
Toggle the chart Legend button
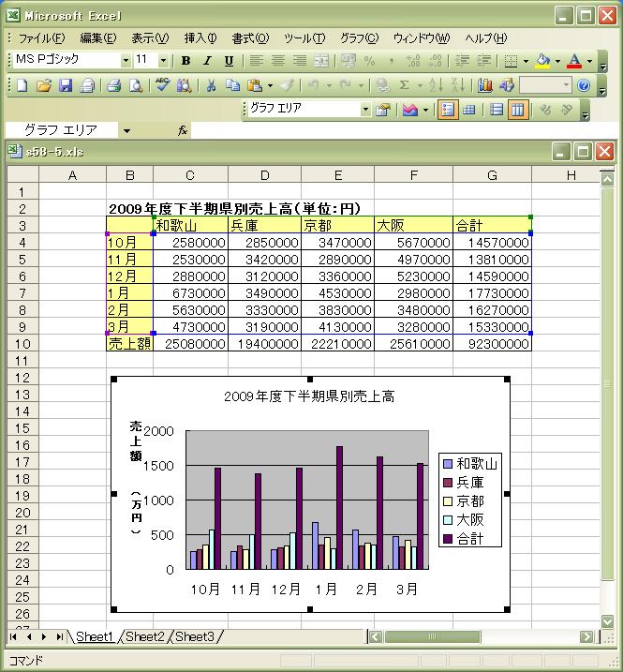click(447, 111)
